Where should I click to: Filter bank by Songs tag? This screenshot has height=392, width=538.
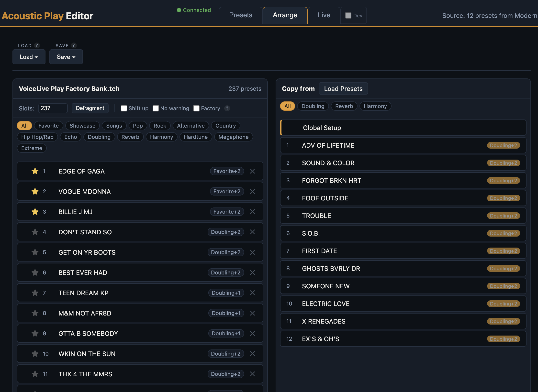coord(114,126)
